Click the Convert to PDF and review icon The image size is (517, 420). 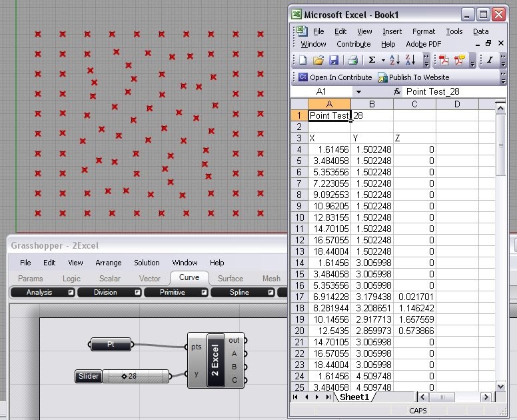pos(459,60)
